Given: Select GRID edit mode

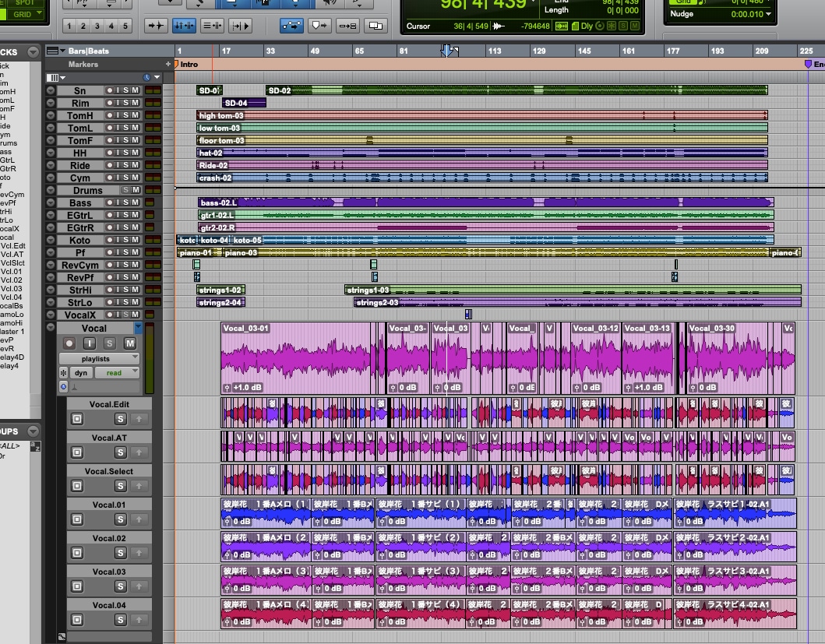Looking at the screenshot, I should (24, 14).
